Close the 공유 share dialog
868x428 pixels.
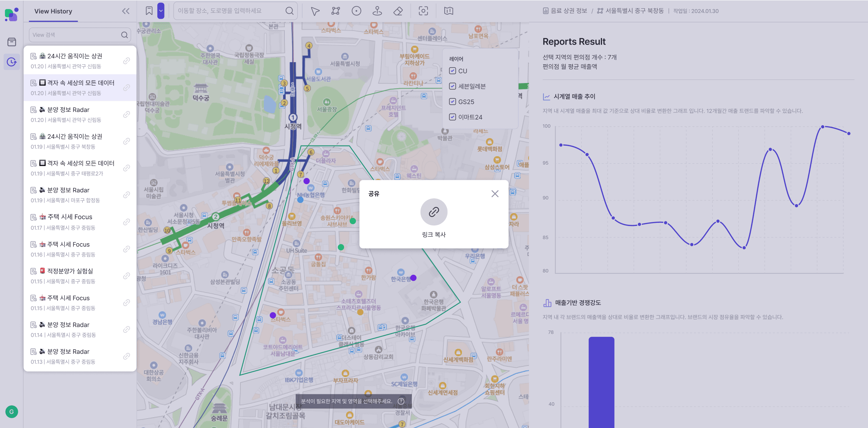(x=495, y=194)
